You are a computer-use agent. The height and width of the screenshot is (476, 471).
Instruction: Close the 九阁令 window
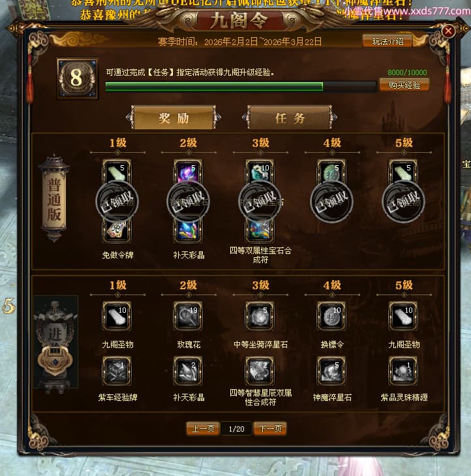(448, 31)
